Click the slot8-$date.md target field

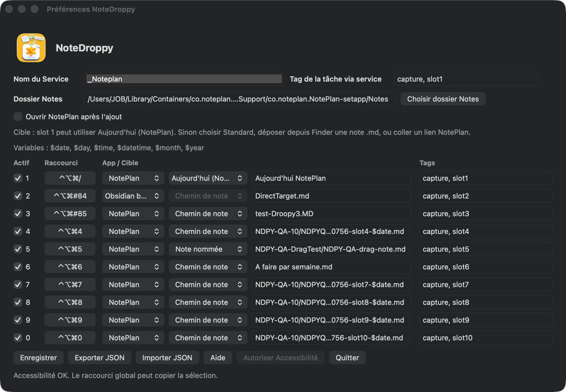coord(331,302)
